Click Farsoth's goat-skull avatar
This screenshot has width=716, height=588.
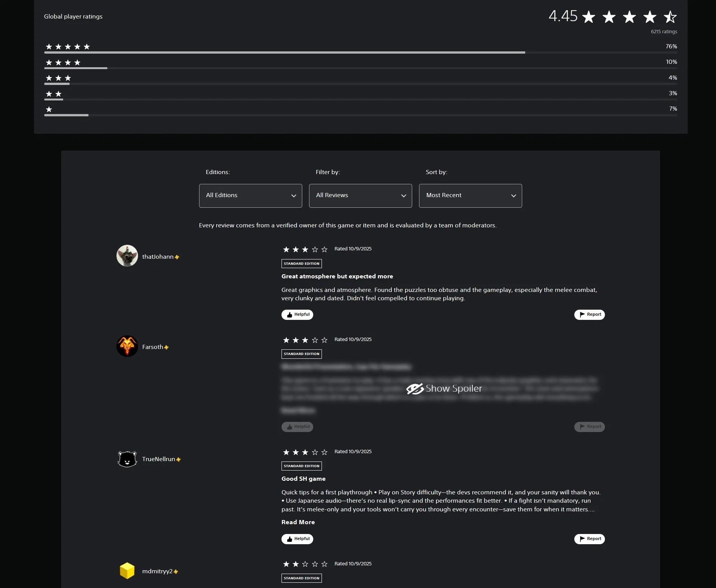click(127, 346)
